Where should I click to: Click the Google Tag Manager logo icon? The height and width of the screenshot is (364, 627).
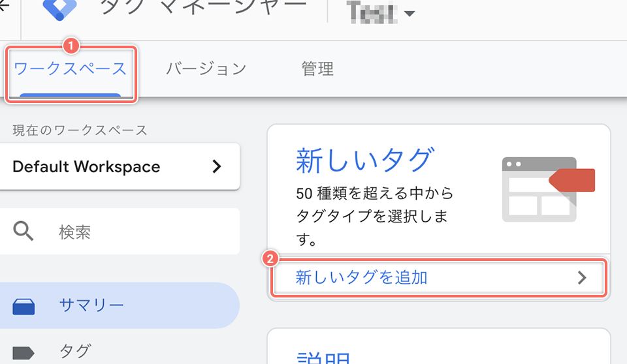[59, 8]
